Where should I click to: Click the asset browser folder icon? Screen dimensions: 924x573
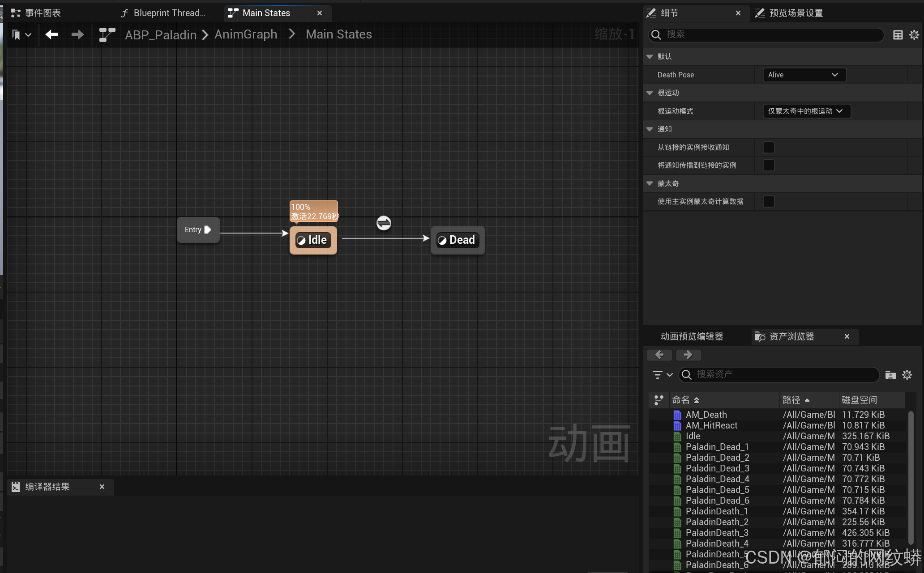click(890, 375)
